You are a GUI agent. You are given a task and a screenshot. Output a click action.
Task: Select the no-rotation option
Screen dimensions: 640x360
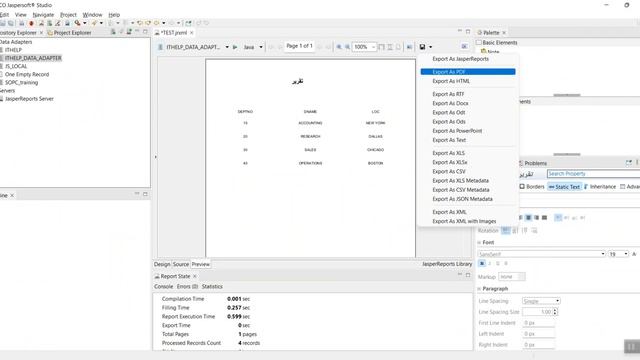point(506,231)
